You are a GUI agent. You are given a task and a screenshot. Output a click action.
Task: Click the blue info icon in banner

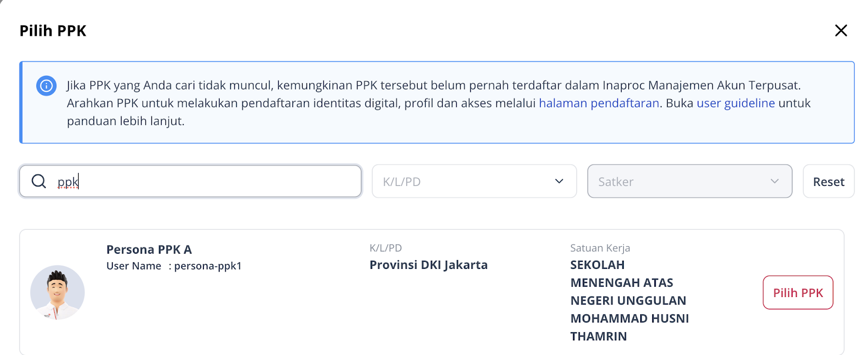pos(47,86)
